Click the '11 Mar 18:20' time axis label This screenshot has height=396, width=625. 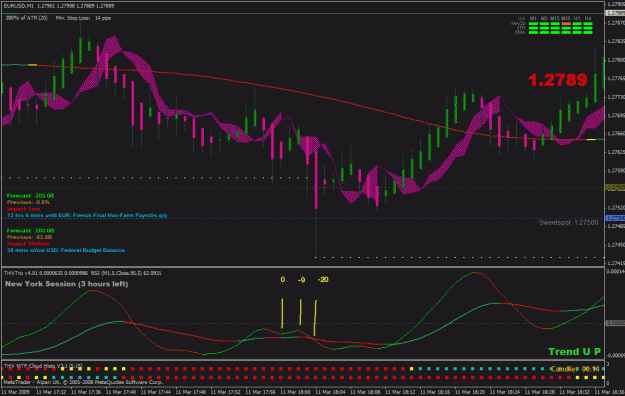click(470, 392)
